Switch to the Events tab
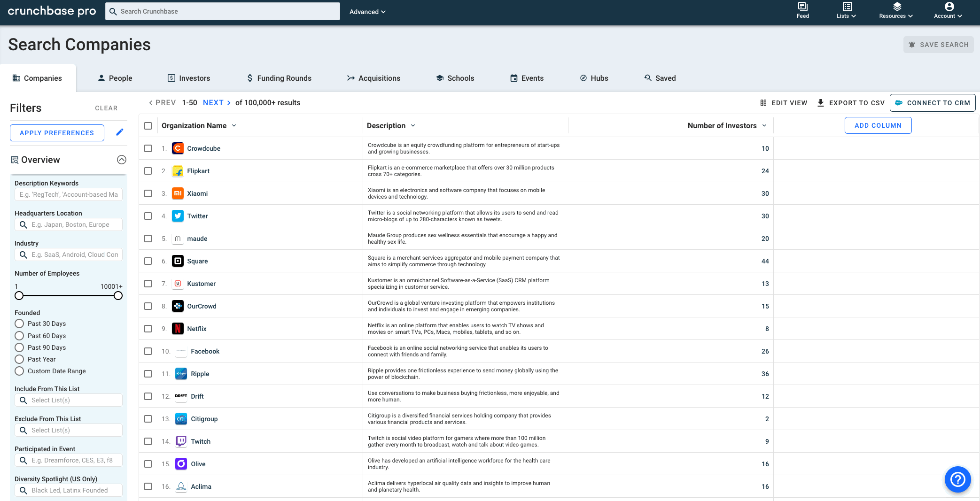 pos(527,78)
